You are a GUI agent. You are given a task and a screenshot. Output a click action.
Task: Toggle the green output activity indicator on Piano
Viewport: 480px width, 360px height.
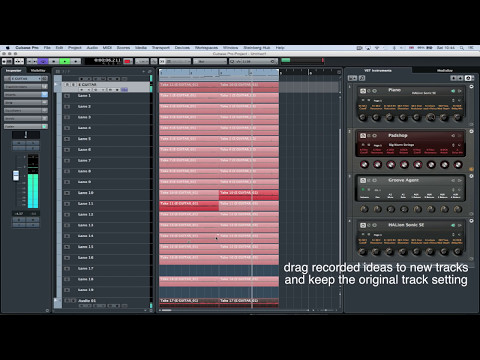(453, 91)
